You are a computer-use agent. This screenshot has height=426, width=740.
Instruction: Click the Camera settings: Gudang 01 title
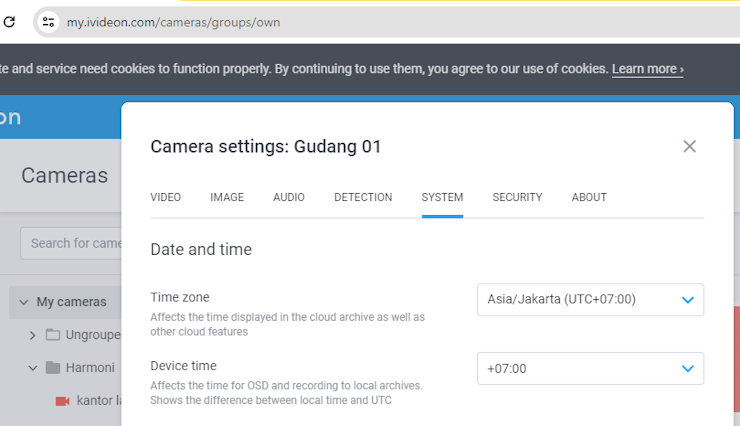click(266, 147)
